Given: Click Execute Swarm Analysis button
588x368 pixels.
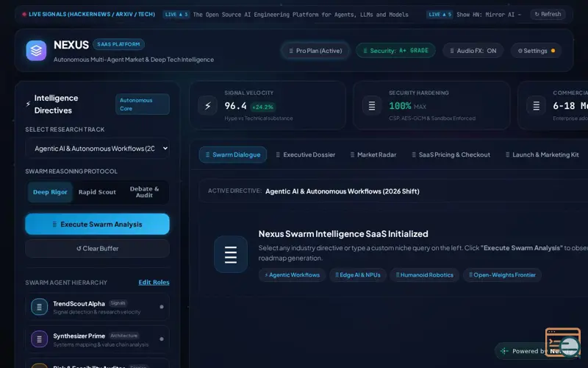Looking at the screenshot, I should click(x=98, y=224).
